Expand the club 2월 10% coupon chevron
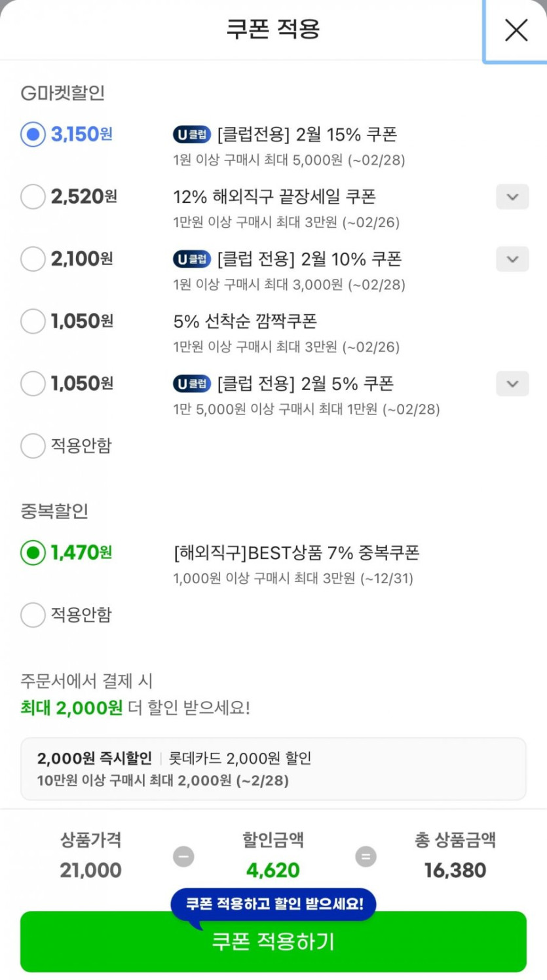The image size is (547, 980). (x=512, y=259)
